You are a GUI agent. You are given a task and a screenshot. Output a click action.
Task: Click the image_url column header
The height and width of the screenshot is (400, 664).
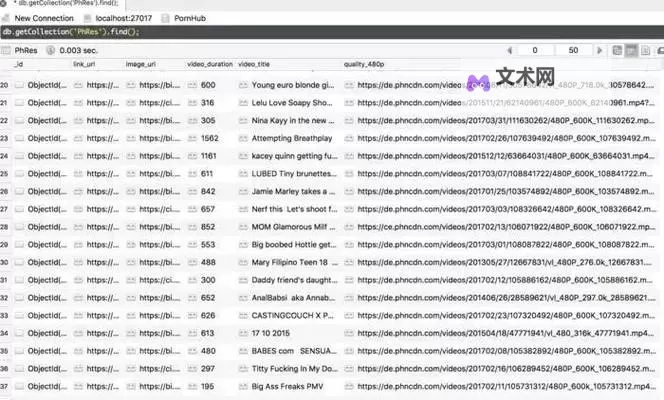click(x=141, y=64)
